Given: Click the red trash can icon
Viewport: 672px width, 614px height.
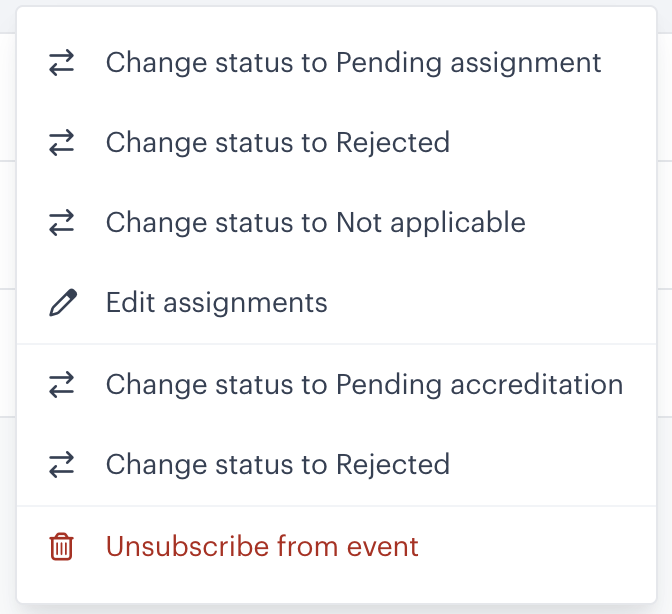Looking at the screenshot, I should pos(61,546).
